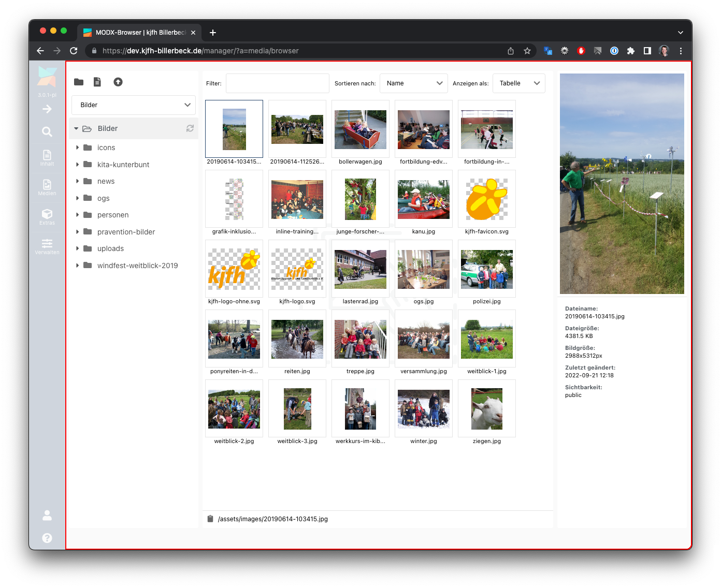Refresh the Bilder folder tree
The height and width of the screenshot is (588, 721).
click(190, 128)
